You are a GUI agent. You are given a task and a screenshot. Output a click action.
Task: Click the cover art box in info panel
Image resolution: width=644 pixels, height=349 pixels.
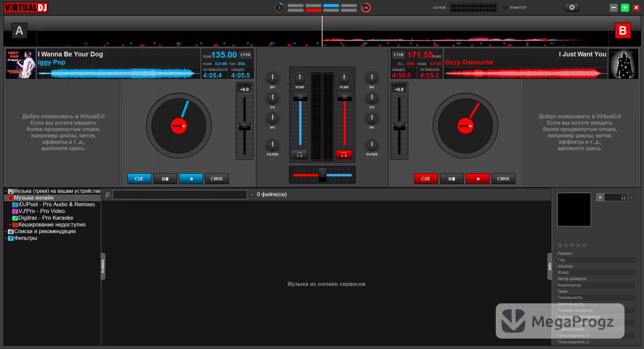[x=574, y=209]
